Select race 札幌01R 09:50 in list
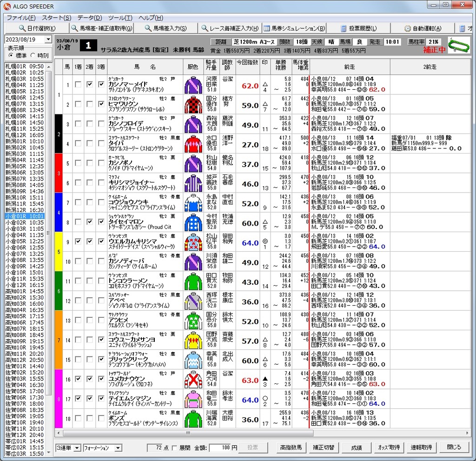Viewport: 476px width, 461px height. pos(25,66)
